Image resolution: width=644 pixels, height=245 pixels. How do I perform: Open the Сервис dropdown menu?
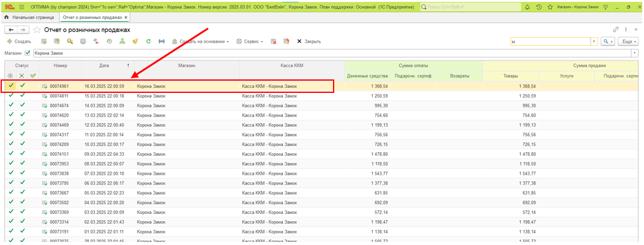[250, 42]
